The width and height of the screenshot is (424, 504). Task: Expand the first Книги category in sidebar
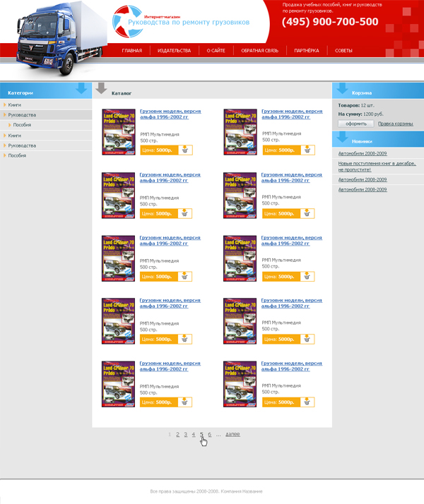coord(4,104)
